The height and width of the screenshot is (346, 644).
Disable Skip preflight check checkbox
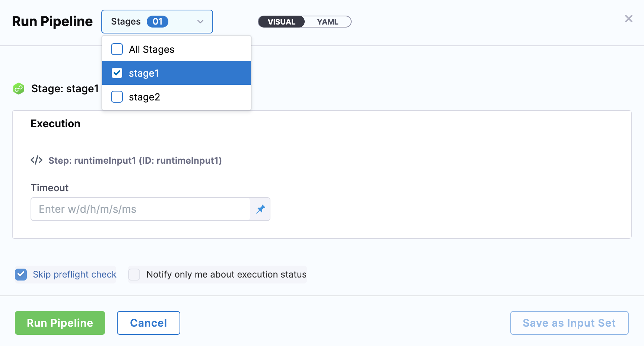(21, 275)
